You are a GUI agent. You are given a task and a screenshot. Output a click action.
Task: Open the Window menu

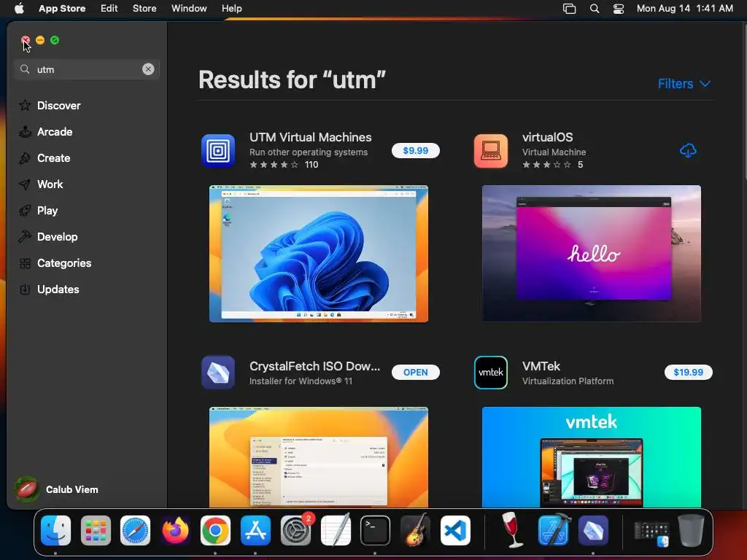pos(189,9)
